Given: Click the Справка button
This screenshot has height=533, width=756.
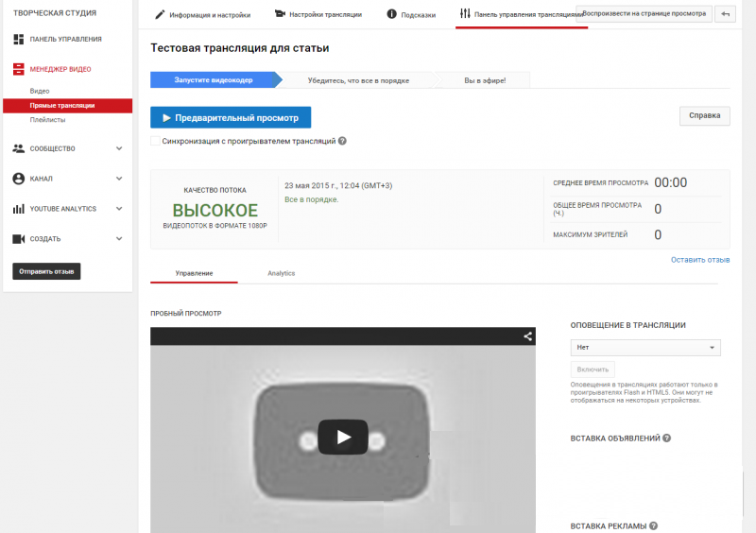Looking at the screenshot, I should (704, 115).
